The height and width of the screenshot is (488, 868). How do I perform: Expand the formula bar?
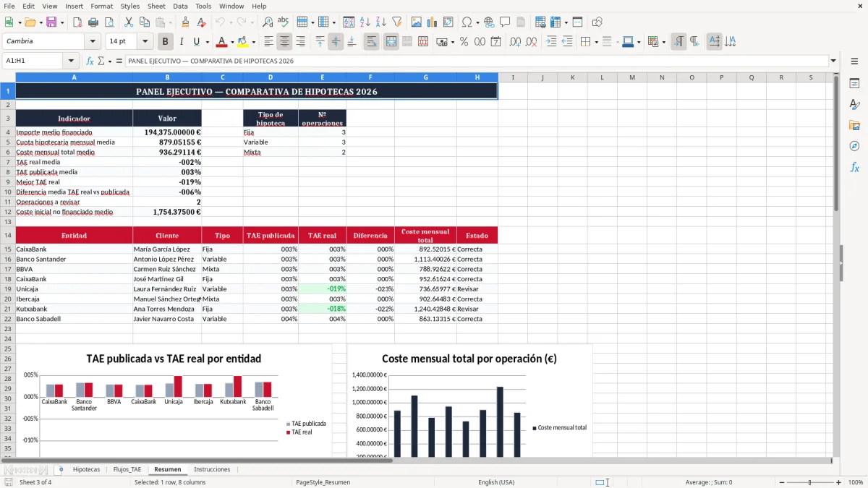(x=834, y=61)
